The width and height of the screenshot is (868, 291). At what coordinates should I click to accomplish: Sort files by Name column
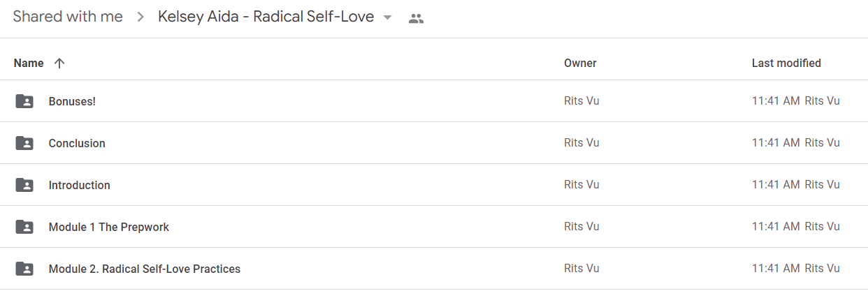(x=29, y=63)
